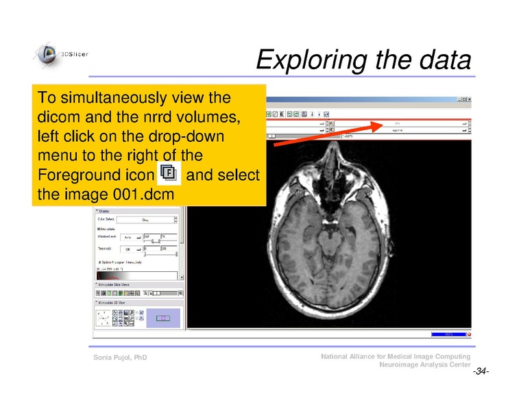Click the purple 3D navigation thumbnail
This screenshot has width=532, height=411.
coord(163,318)
